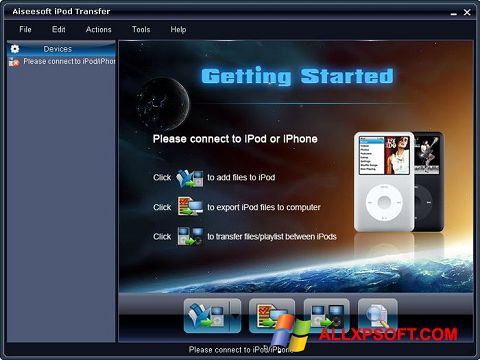
Task: Click the export iPod files to computer button
Action: [272, 316]
